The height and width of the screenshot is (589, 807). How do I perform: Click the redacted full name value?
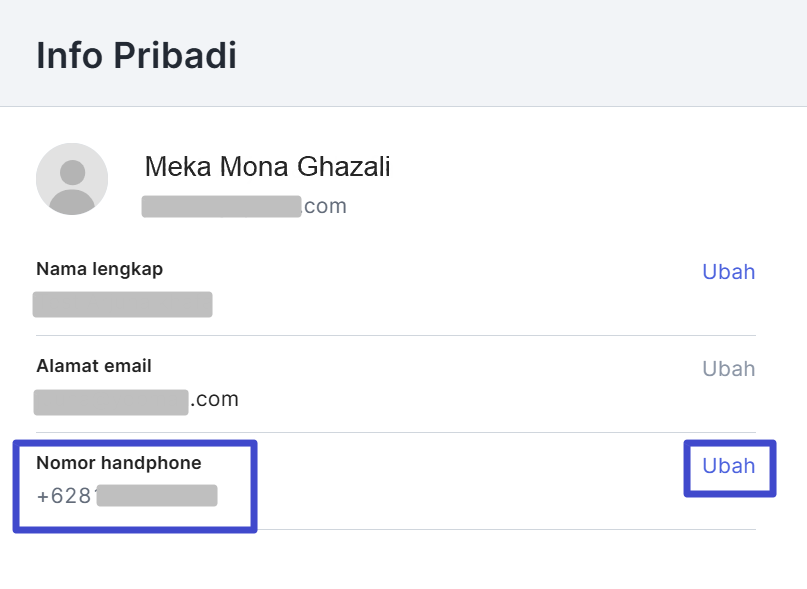122,304
